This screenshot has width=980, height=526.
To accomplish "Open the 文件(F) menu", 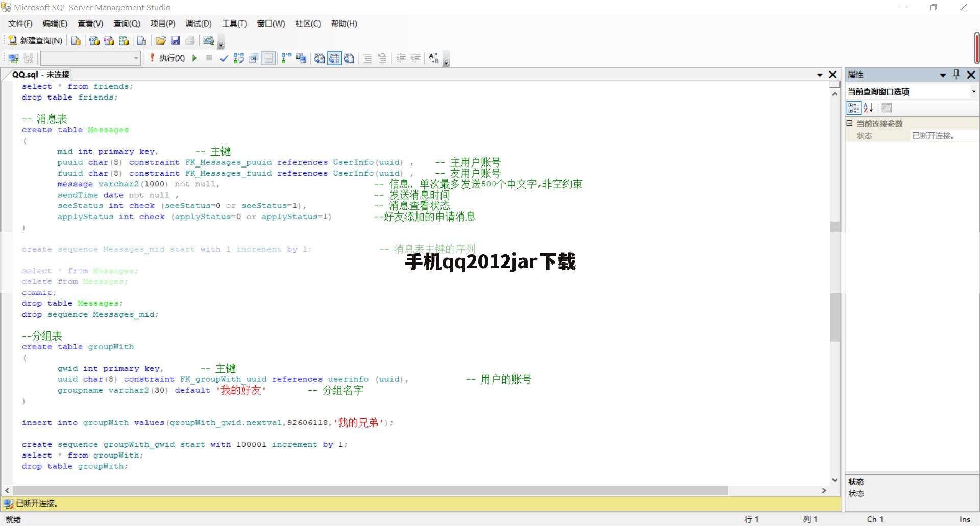I will click(20, 23).
